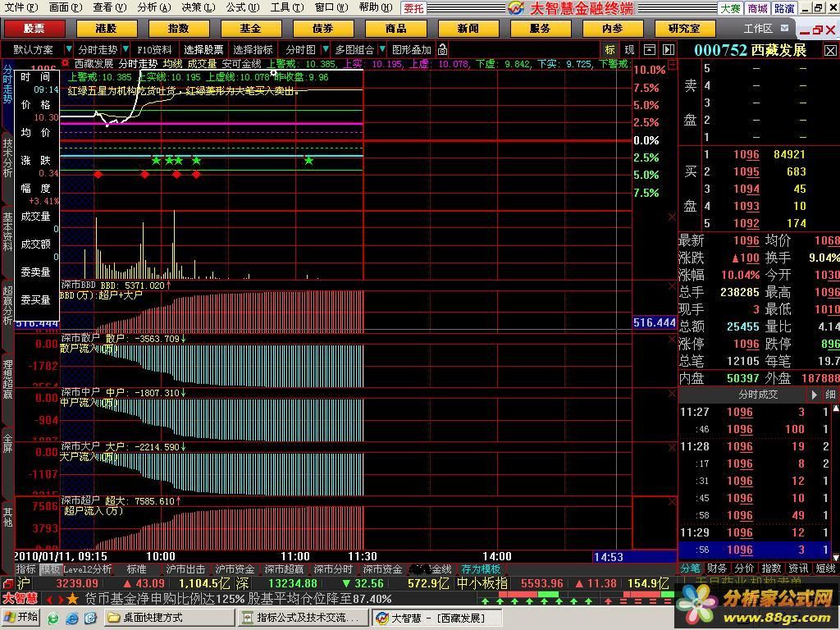Close the 深市散户 indicator panel X

point(673,340)
